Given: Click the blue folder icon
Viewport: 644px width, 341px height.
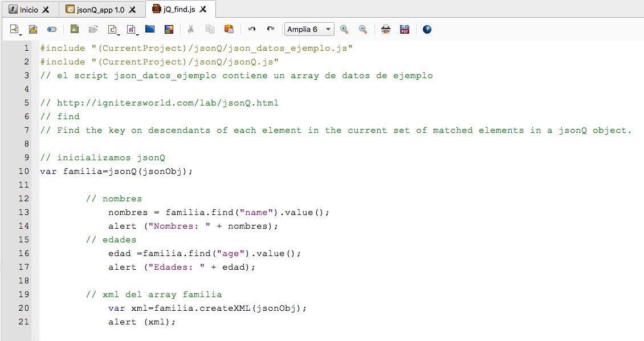Looking at the screenshot, I should (150, 29).
